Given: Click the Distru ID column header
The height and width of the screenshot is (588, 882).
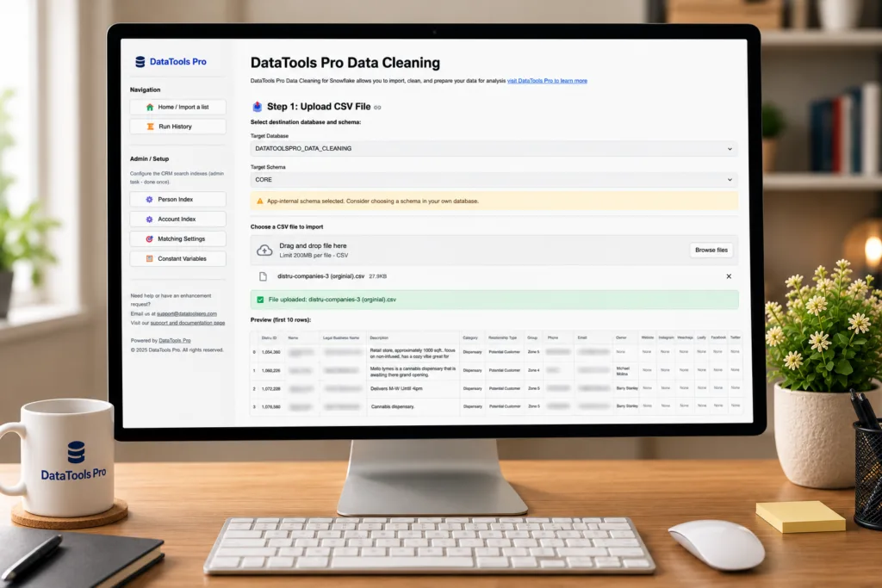Looking at the screenshot, I should pyautogui.click(x=269, y=337).
